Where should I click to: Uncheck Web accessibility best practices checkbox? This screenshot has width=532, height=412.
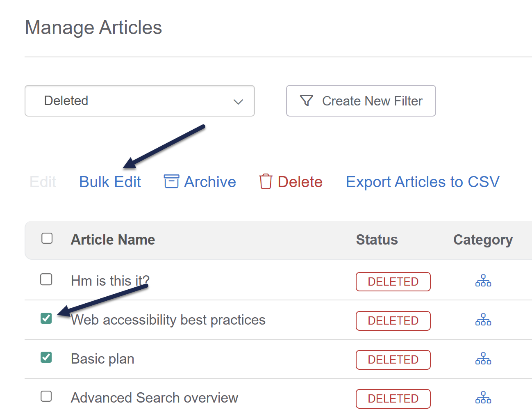pyautogui.click(x=46, y=318)
